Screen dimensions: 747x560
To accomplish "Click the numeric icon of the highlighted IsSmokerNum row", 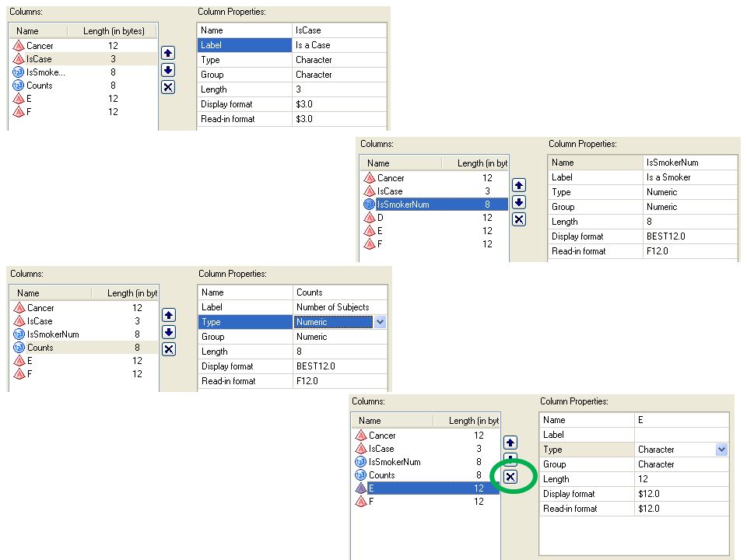I will coord(369,205).
